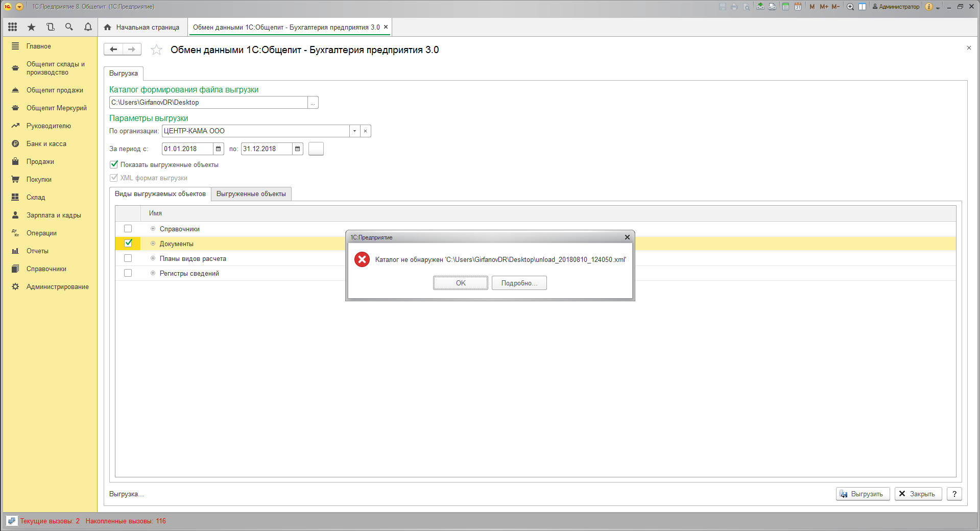Select the Выгрузка tab
980x531 pixels.
(x=124, y=74)
